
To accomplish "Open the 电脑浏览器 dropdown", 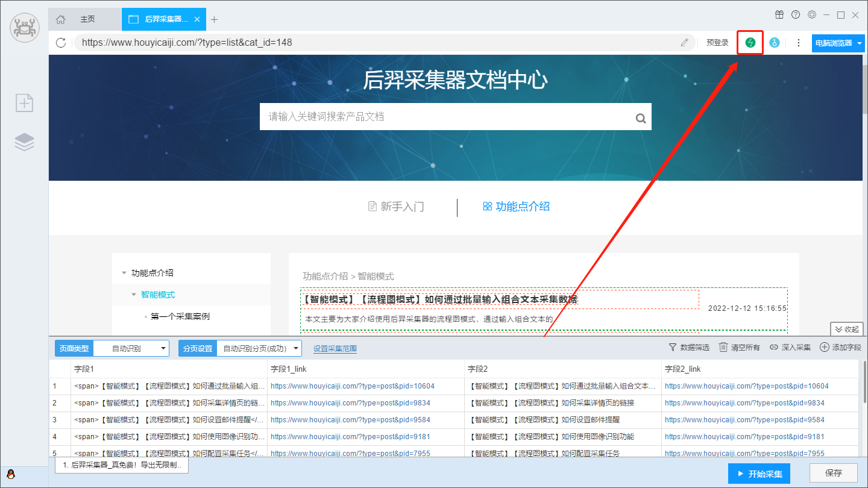I will pos(838,43).
